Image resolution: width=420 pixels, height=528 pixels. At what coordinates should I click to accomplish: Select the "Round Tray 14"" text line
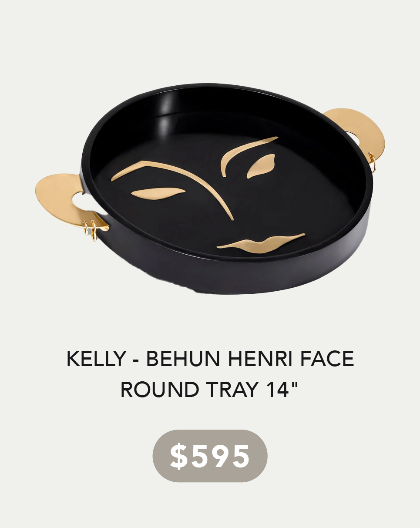(x=211, y=390)
